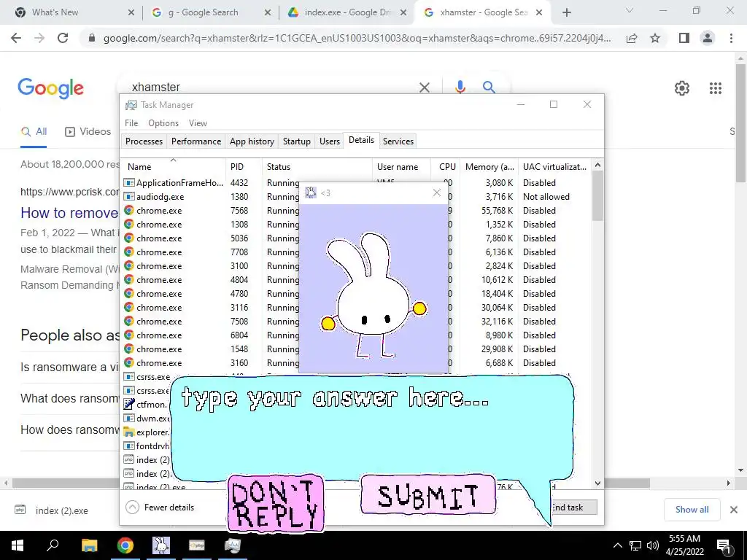Click the Chrome back arrow icon
The height and width of the screenshot is (560, 747).
(16, 38)
